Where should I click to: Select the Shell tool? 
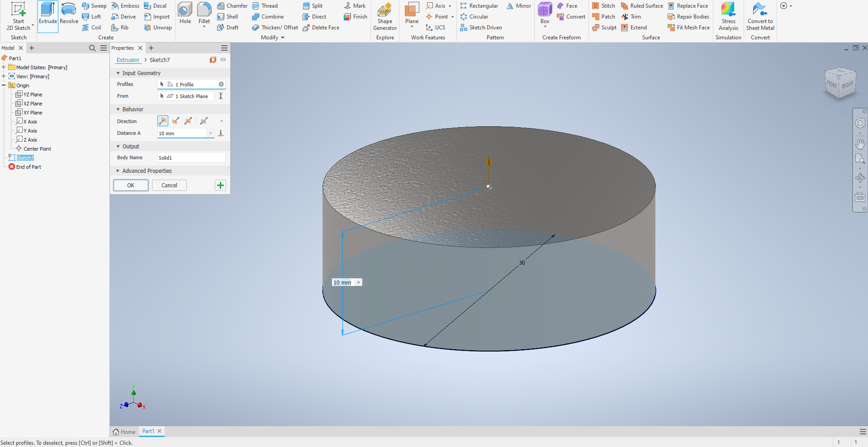[228, 17]
